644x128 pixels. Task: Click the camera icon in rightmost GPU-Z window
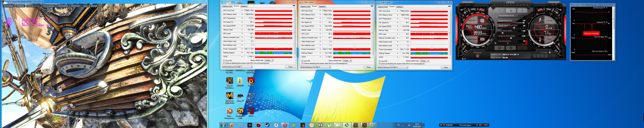point(449,6)
